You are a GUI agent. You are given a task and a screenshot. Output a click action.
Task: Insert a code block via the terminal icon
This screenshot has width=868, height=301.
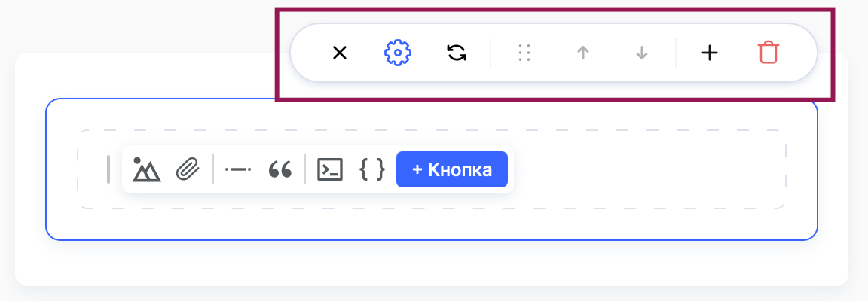coord(330,169)
